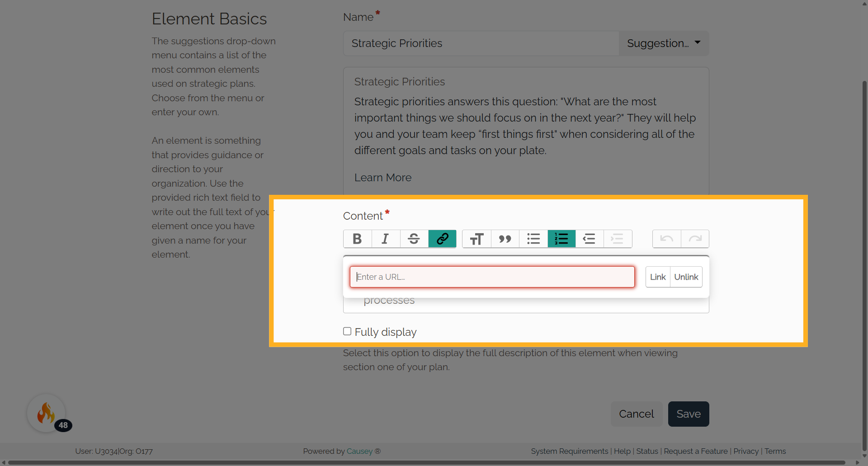The image size is (868, 466).
Task: Increase indent level
Action: click(618, 239)
